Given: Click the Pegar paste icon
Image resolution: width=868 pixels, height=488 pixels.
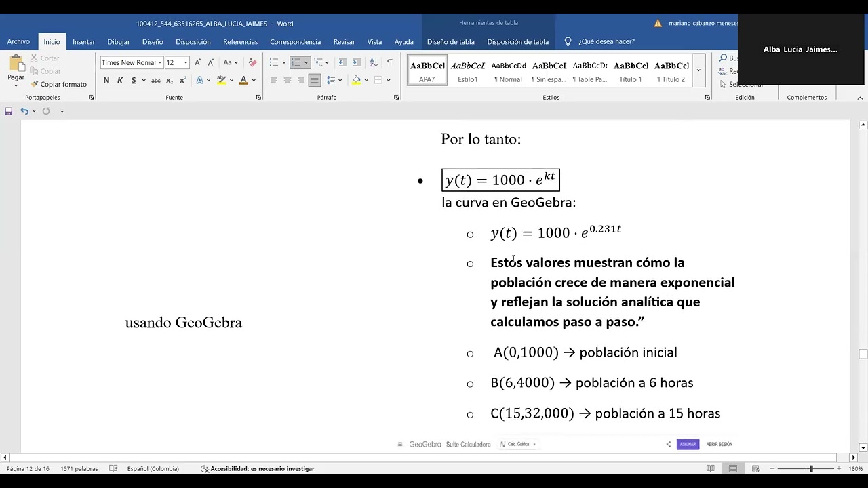Looking at the screenshot, I should pyautogui.click(x=16, y=64).
